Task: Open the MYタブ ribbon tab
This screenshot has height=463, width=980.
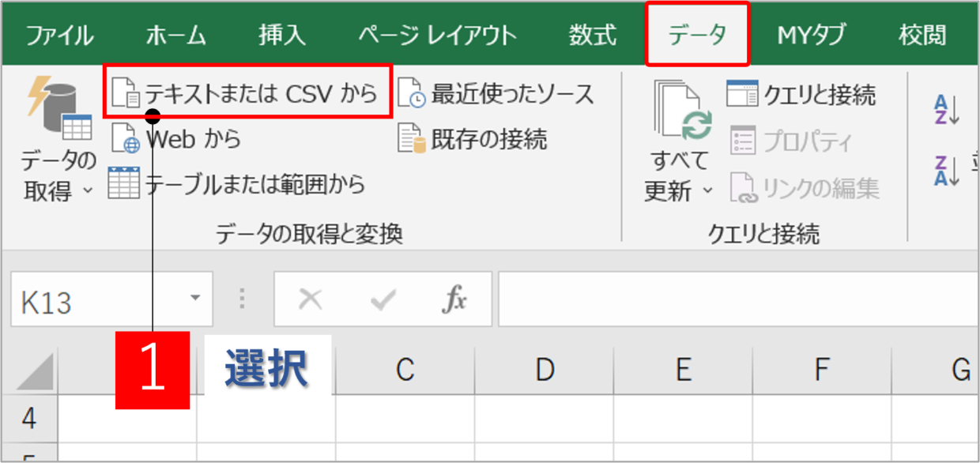Action: coord(811,36)
